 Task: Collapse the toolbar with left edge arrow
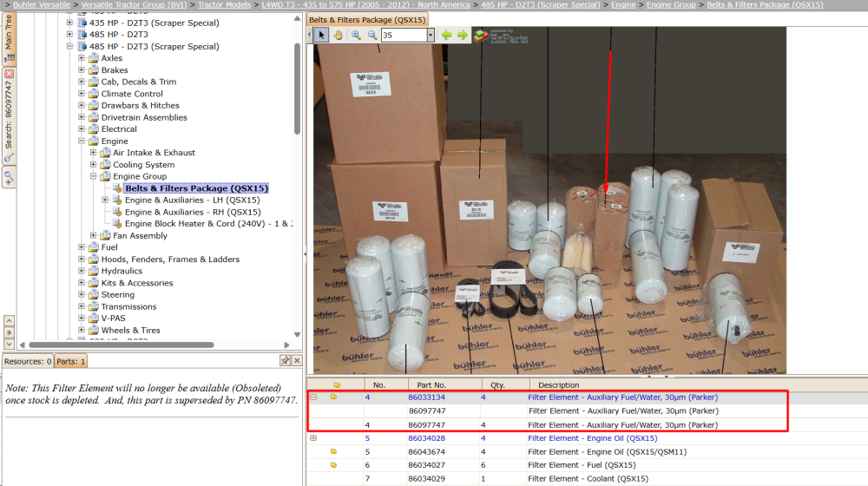point(310,35)
